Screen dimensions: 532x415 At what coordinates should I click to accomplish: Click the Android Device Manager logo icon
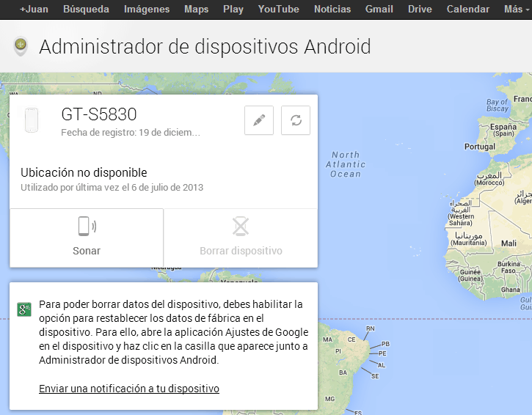tap(21, 47)
